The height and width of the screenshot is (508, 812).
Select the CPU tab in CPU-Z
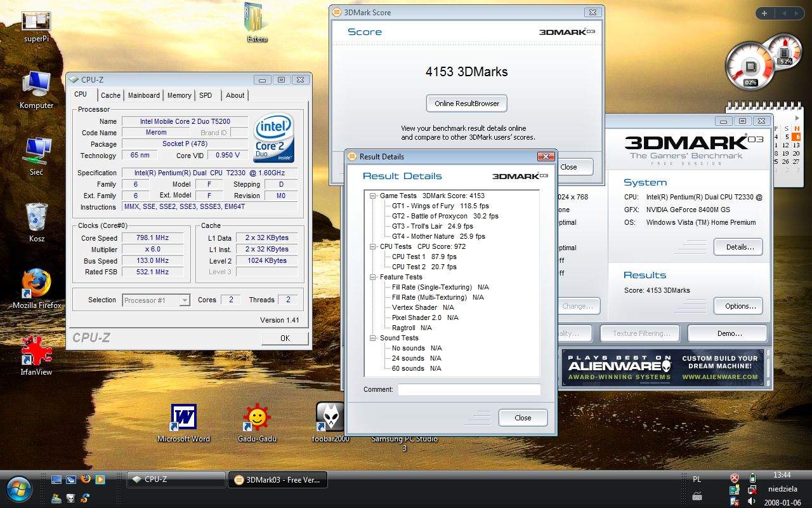(81, 94)
